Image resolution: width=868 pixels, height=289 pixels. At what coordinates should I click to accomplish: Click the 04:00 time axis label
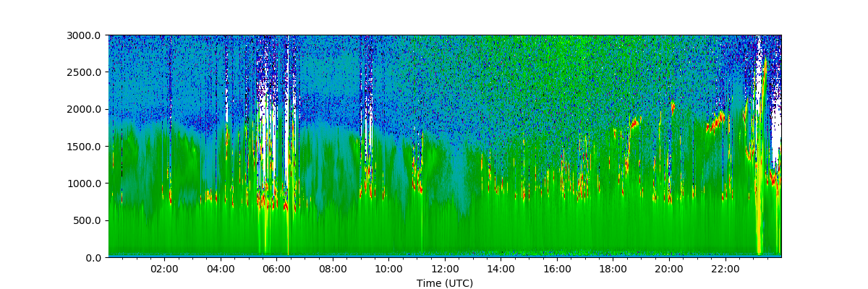coord(221,269)
